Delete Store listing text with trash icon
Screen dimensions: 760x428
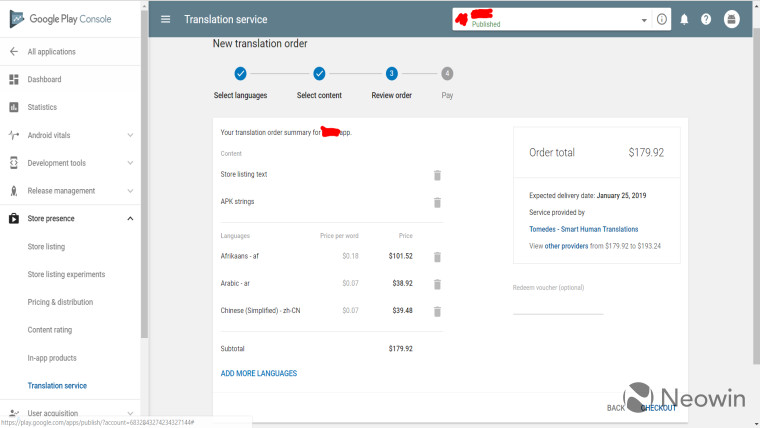437,175
